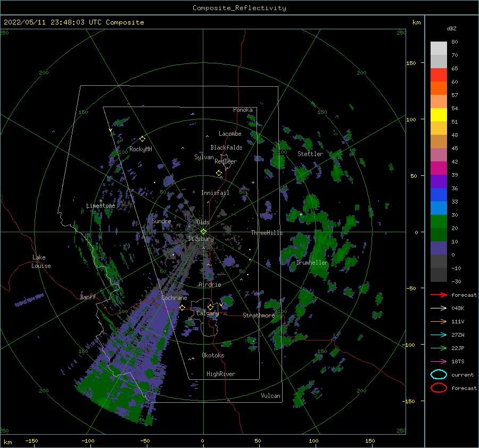Image resolution: width=479 pixels, height=448 pixels.
Task: Click the Olds label near center
Action: point(203,222)
